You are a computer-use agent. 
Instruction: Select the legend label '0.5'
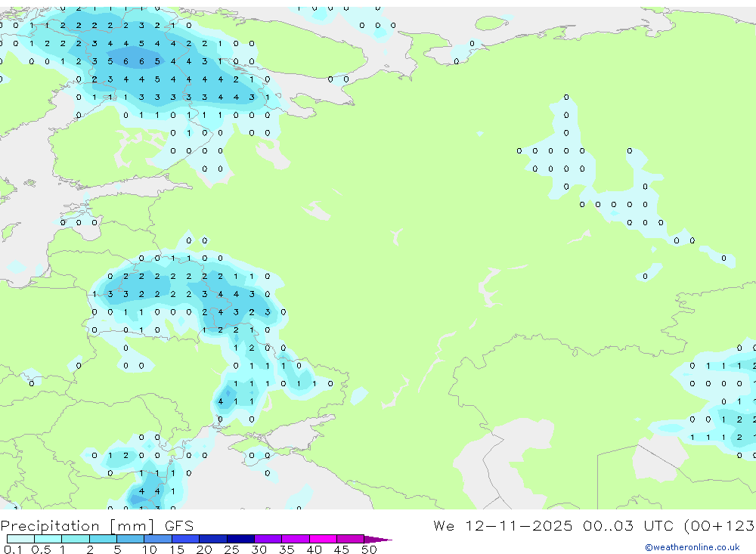(x=41, y=549)
